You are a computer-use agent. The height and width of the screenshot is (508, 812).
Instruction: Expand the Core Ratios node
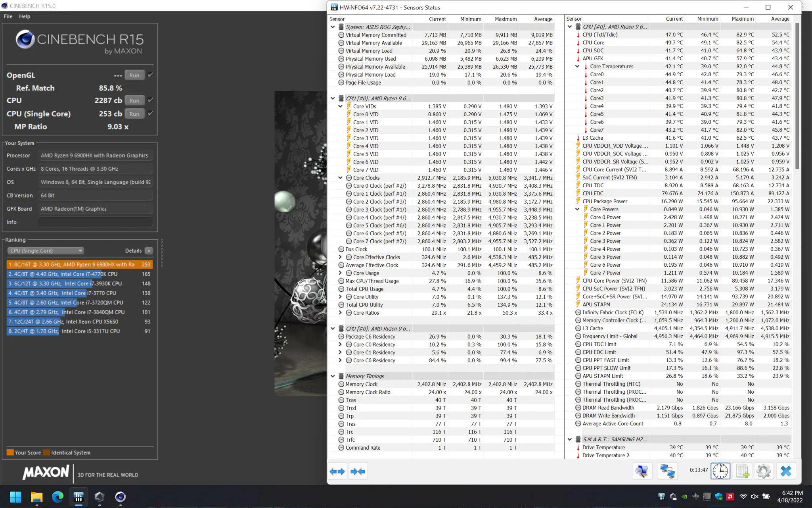point(340,313)
